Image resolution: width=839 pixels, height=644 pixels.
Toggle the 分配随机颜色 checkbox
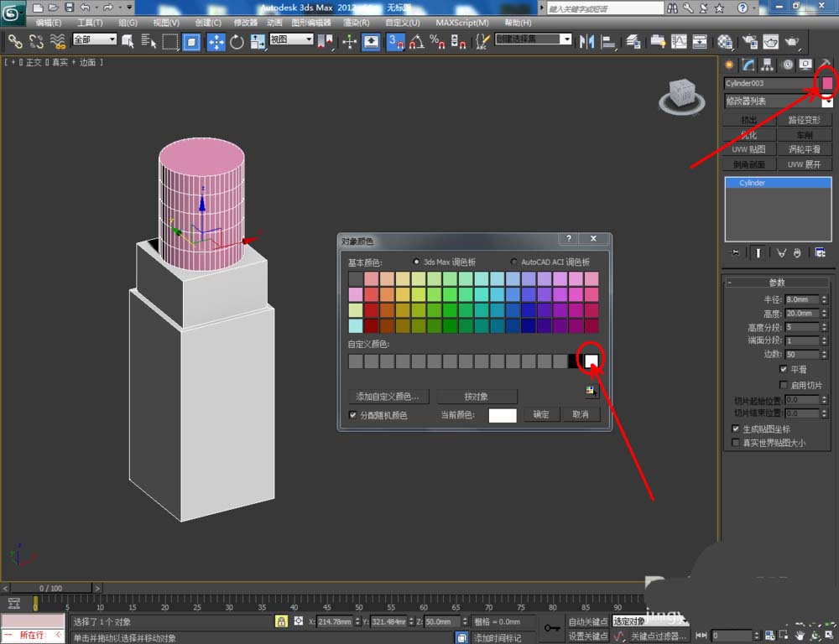pos(352,415)
